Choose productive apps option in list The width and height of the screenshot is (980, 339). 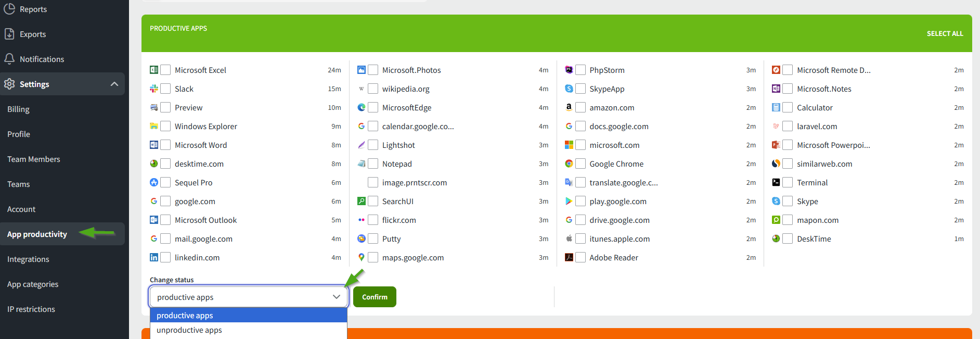coord(249,315)
